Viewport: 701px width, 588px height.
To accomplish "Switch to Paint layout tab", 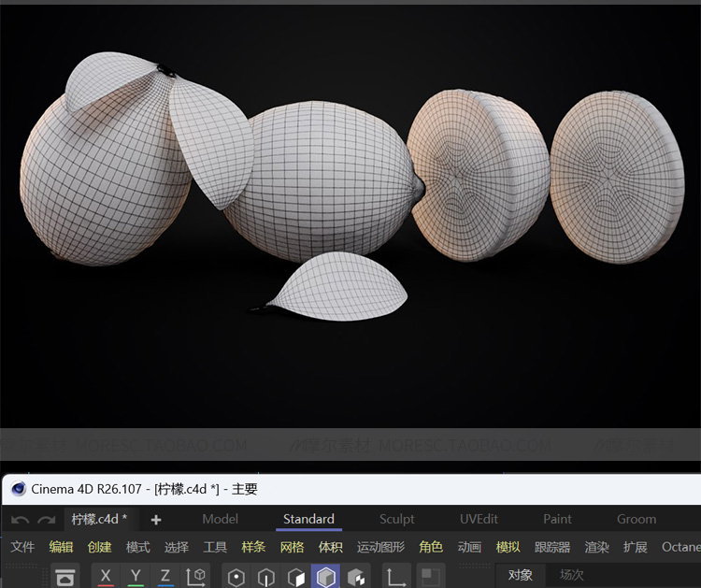I will click(x=557, y=519).
